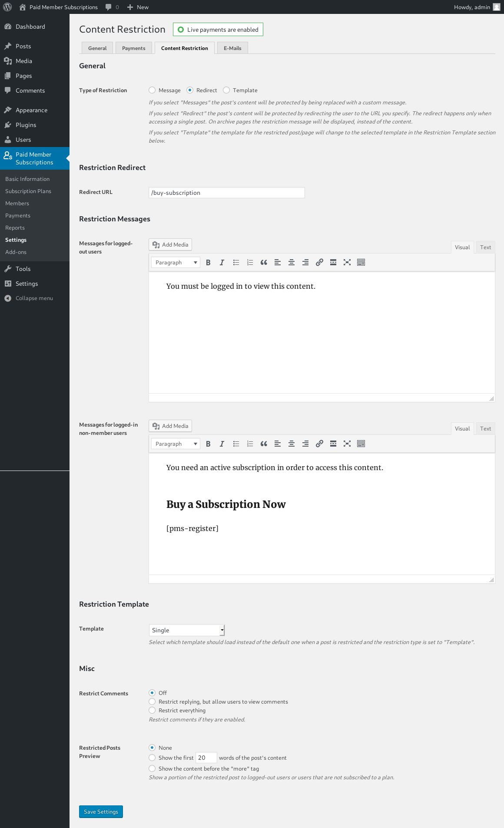Toggle toolbar in non-member users editor

coord(361,444)
